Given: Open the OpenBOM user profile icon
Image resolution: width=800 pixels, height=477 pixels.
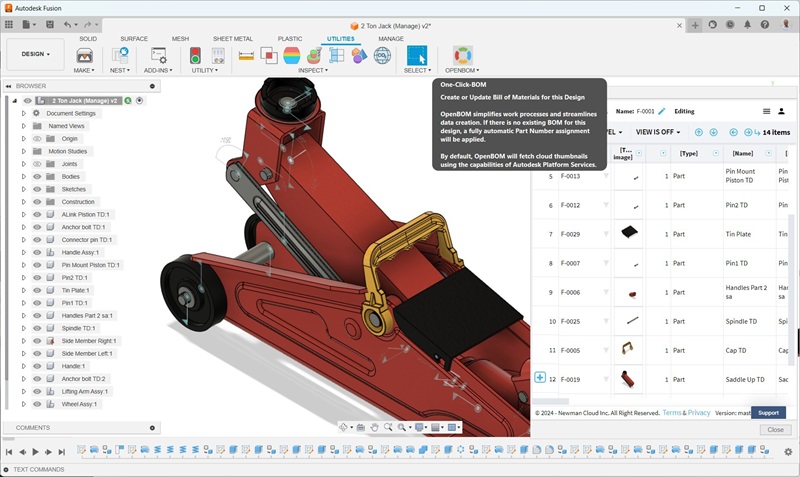Looking at the screenshot, I should [781, 111].
